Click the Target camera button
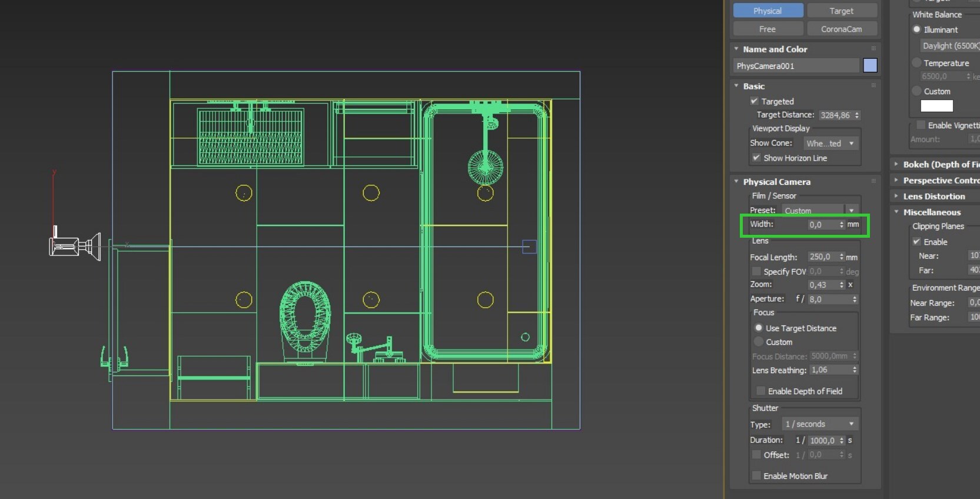 pos(842,11)
